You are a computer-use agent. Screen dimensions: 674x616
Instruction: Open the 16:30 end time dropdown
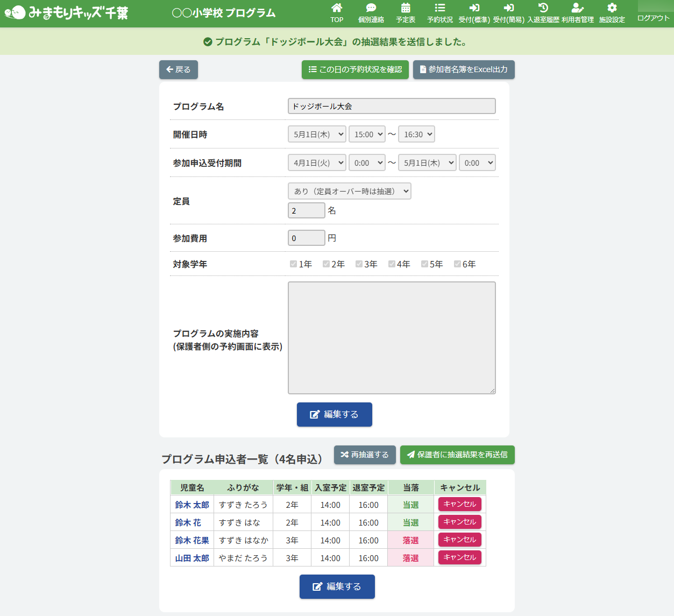click(x=416, y=134)
